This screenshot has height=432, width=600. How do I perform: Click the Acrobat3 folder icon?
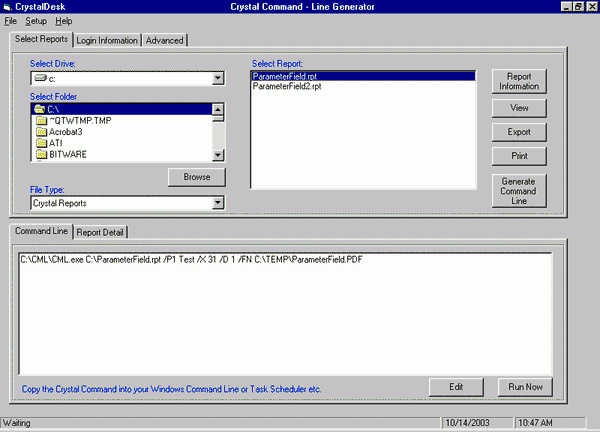click(41, 132)
